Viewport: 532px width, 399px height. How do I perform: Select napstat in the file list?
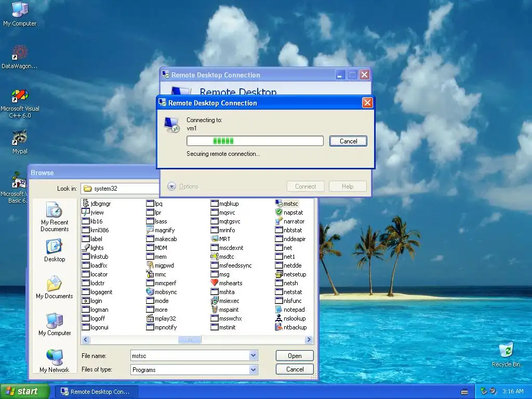(289, 212)
